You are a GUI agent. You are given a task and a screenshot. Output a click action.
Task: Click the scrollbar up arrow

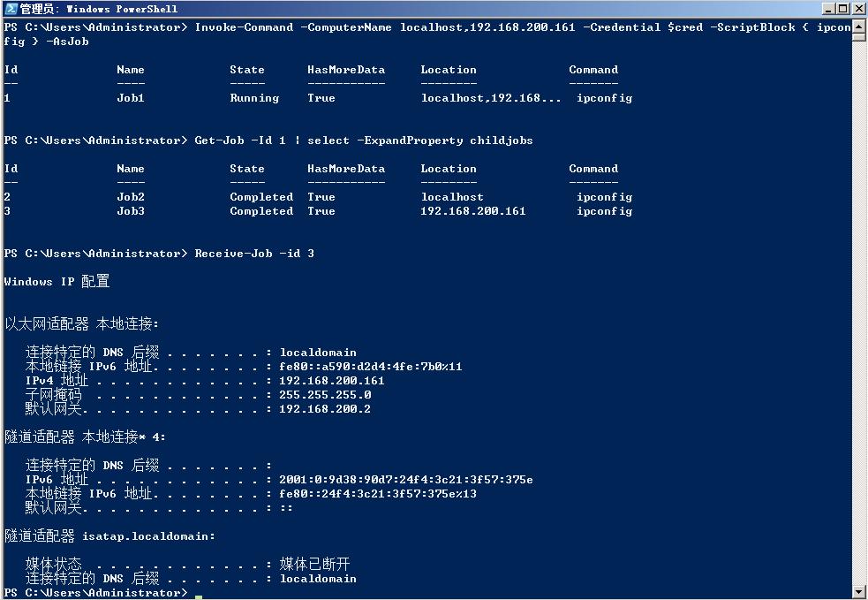(x=859, y=26)
